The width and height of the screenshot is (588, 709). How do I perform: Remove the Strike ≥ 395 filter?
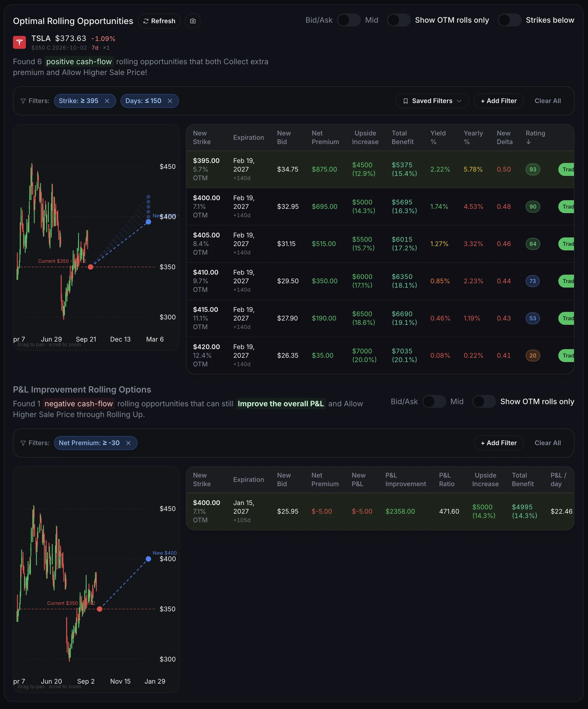click(107, 101)
